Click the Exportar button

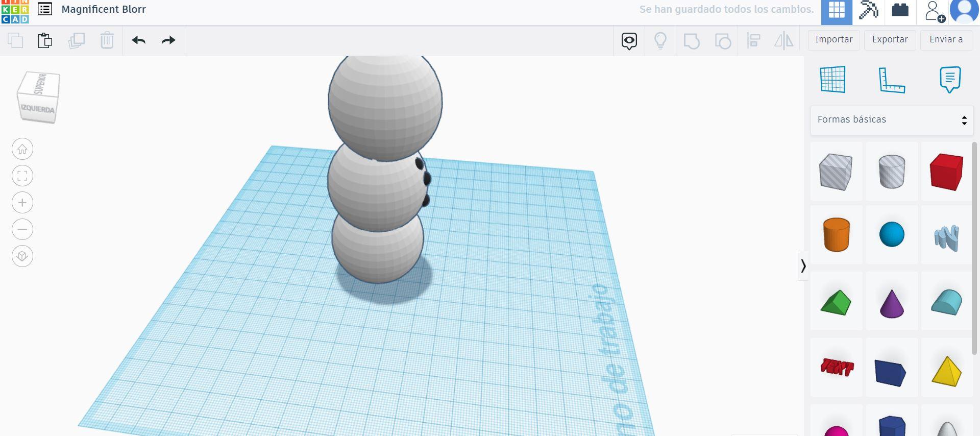pyautogui.click(x=890, y=40)
